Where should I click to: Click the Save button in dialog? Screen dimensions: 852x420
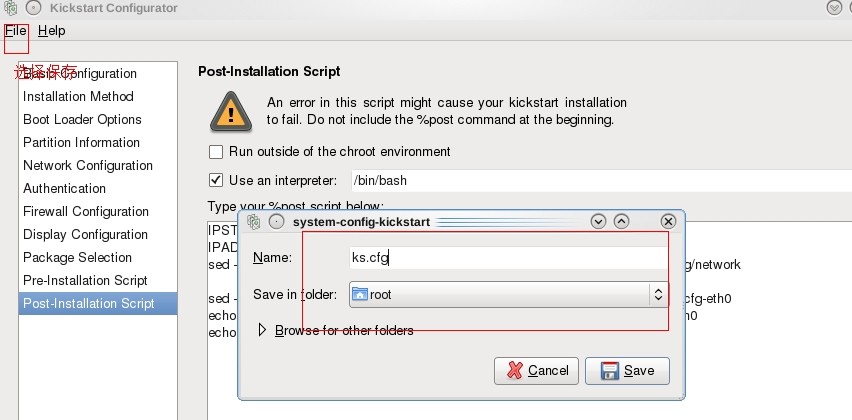(627, 371)
